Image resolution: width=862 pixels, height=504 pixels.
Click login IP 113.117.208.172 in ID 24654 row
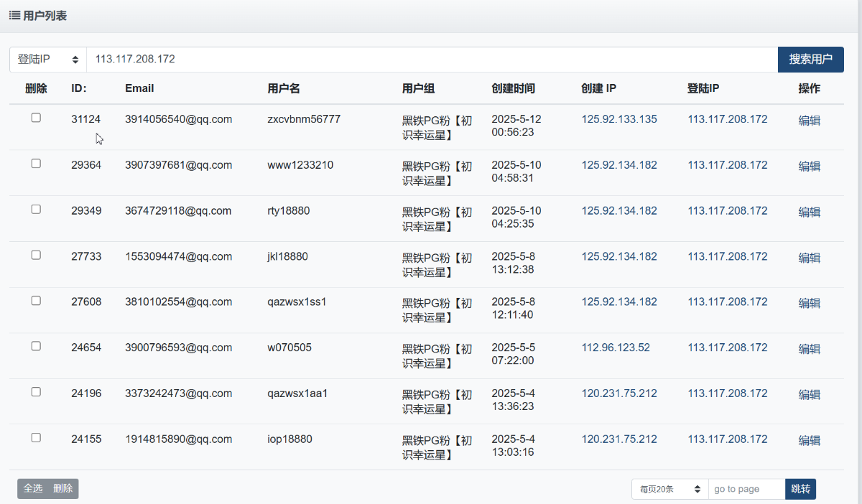click(x=728, y=347)
